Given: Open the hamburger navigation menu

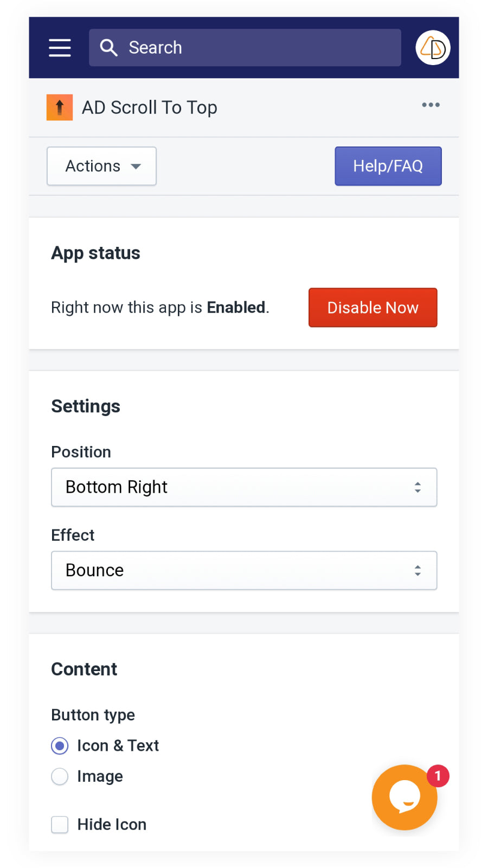Looking at the screenshot, I should [60, 48].
